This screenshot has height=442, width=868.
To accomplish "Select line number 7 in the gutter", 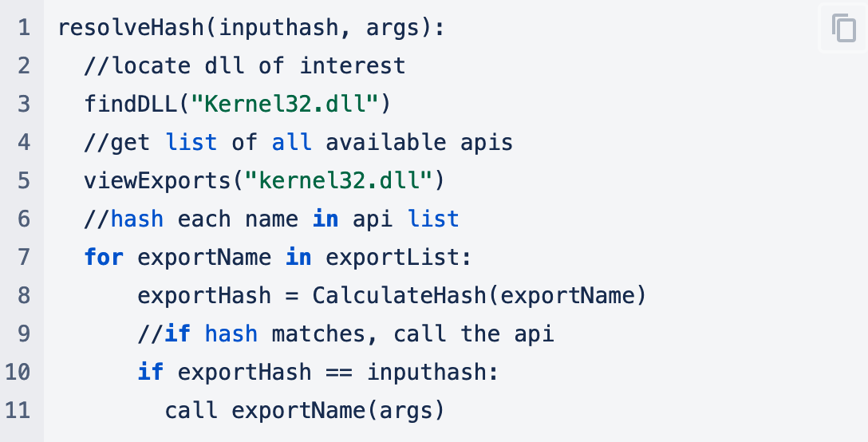I will click(x=24, y=257).
